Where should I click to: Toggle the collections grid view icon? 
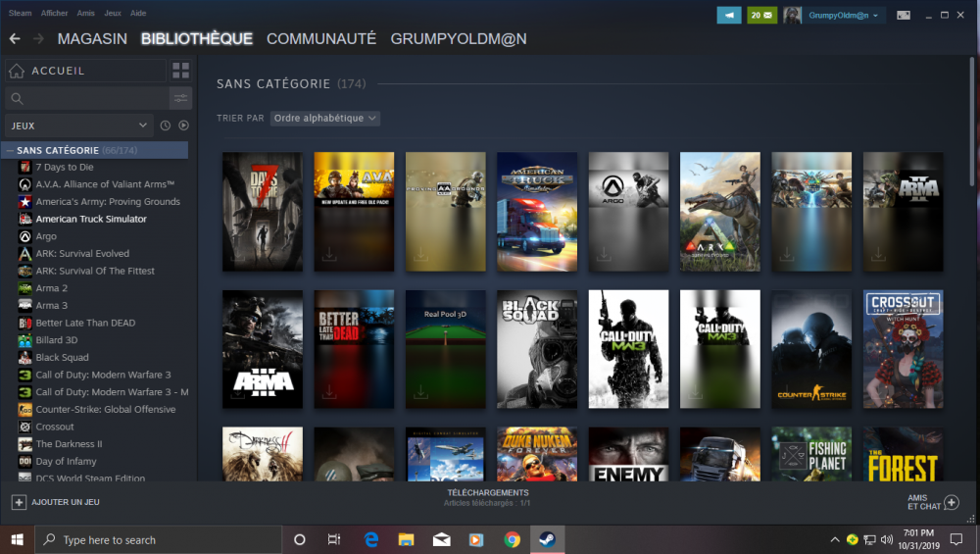180,71
